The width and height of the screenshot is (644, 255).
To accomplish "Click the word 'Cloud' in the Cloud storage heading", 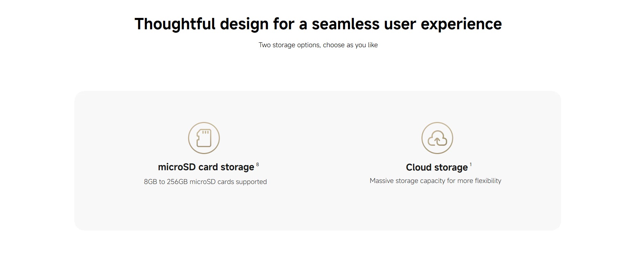I will click(418, 167).
